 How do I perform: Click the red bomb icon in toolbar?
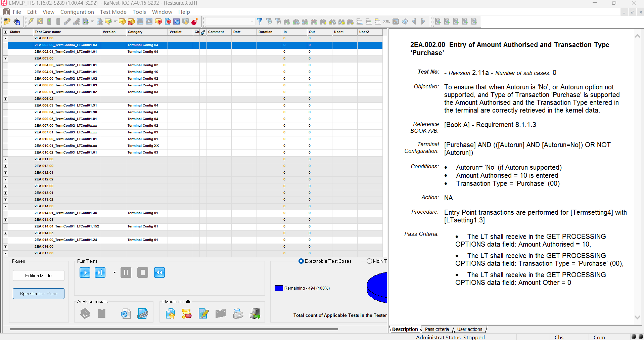coord(194,22)
